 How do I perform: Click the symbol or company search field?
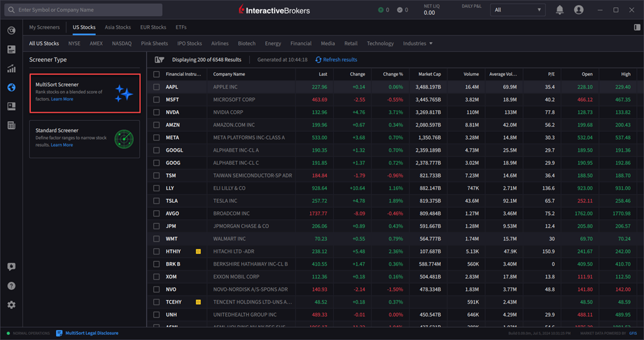point(84,10)
